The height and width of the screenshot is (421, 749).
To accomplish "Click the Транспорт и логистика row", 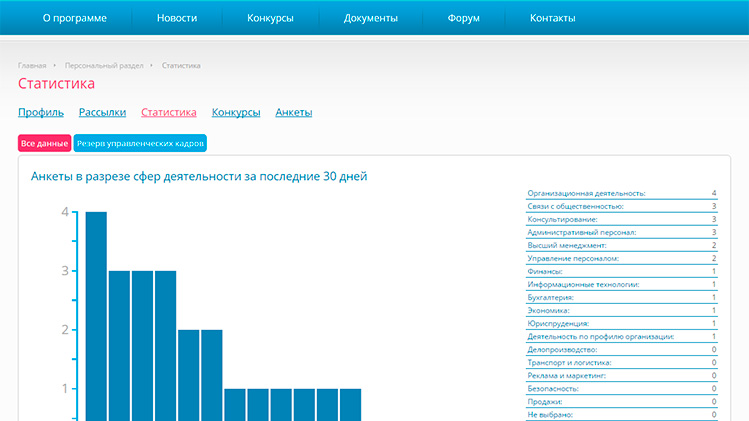I will coord(621,363).
